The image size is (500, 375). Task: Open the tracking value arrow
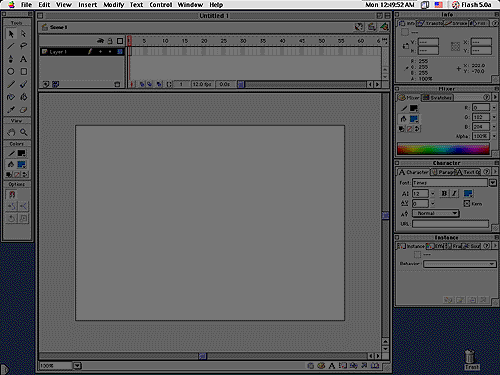coord(432,203)
